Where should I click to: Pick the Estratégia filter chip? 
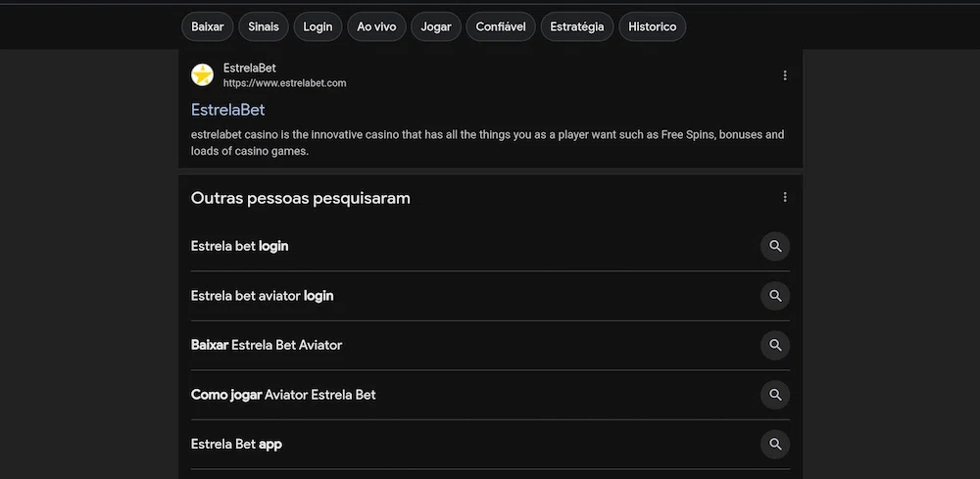[x=577, y=26]
